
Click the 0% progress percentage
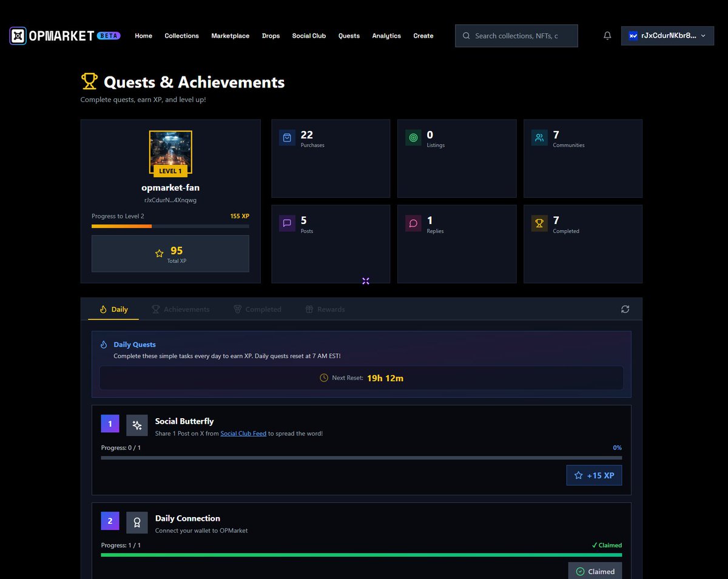(617, 447)
